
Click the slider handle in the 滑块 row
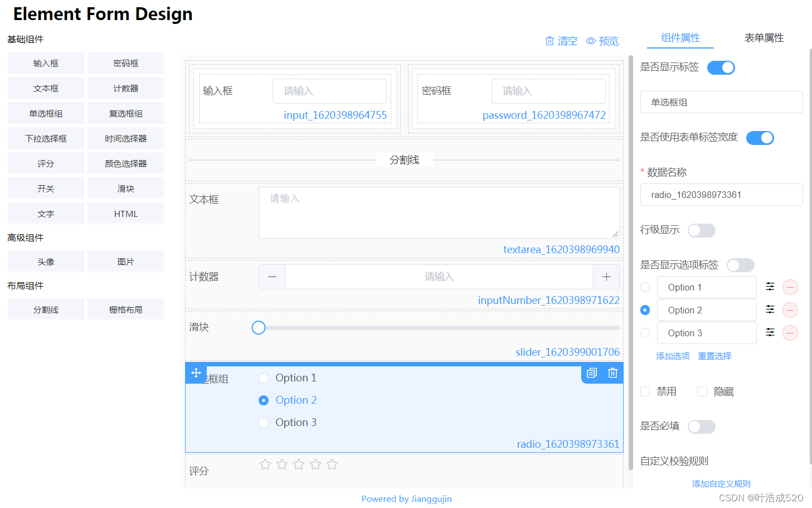coord(259,327)
